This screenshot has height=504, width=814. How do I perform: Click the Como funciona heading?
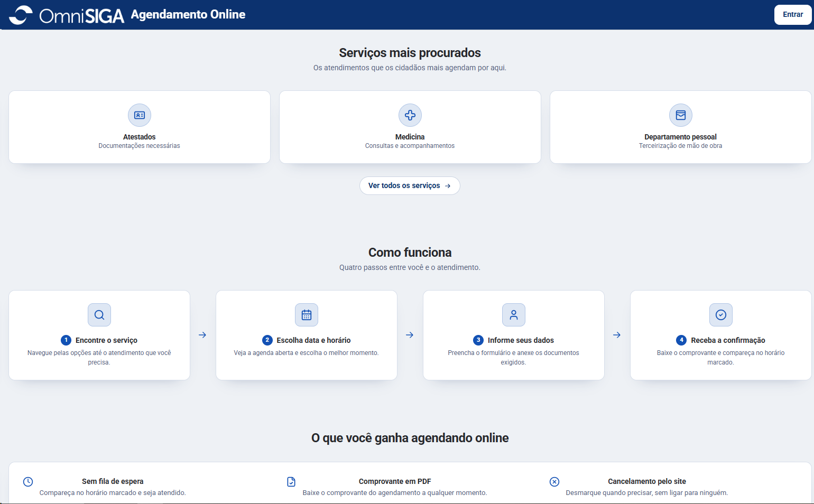coord(410,253)
